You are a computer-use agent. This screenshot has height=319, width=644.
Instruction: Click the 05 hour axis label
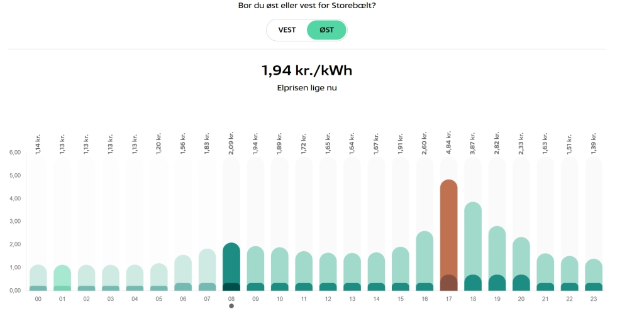159,299
